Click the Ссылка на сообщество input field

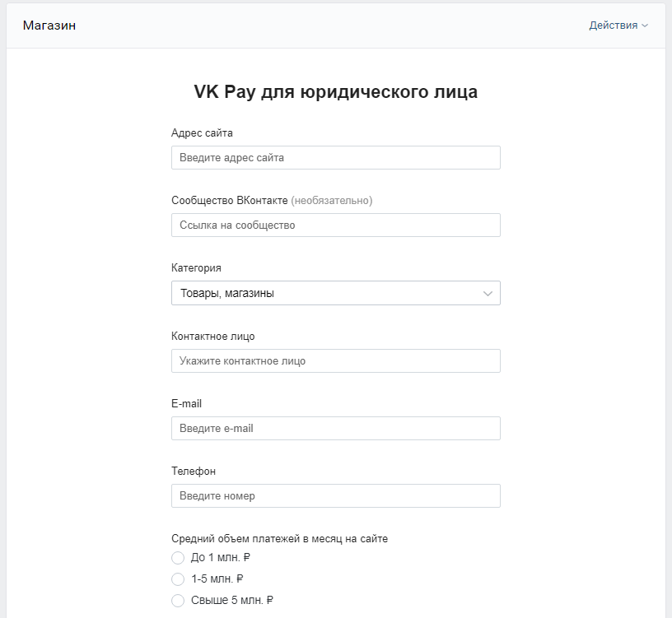pyautogui.click(x=335, y=225)
